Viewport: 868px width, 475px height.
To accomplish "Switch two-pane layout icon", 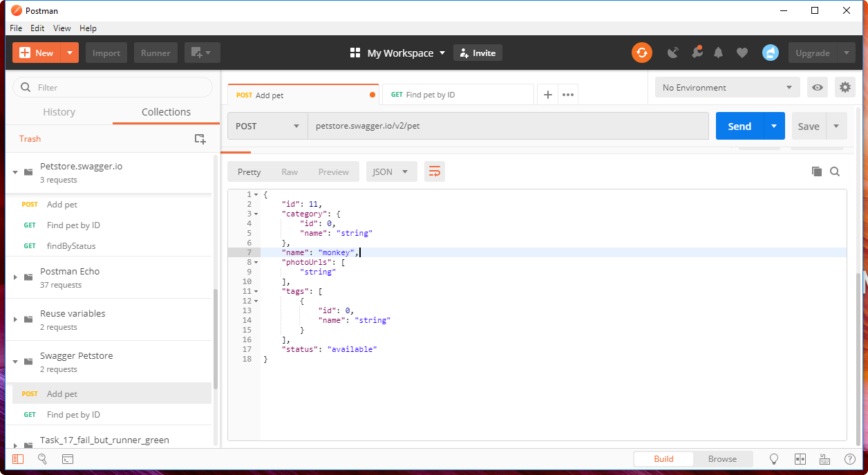I will tap(800, 459).
